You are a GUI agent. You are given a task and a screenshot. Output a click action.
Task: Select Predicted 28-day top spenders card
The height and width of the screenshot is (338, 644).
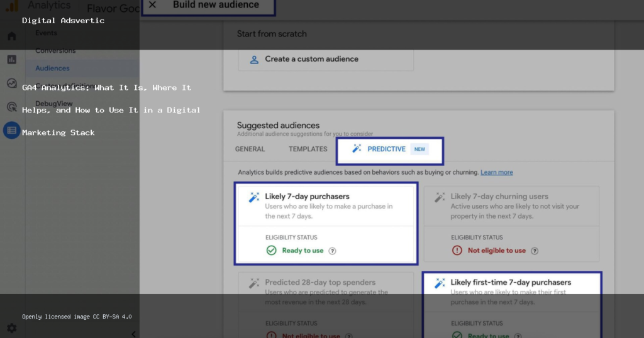[x=326, y=305]
